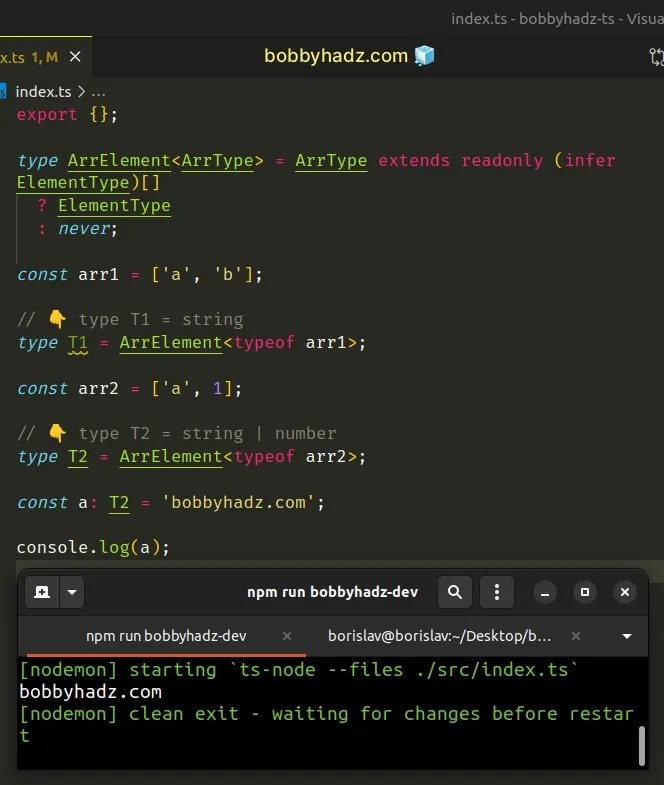The height and width of the screenshot is (785, 664).
Task: Click the arr1 variable declaration name
Action: pyautogui.click(x=98, y=275)
